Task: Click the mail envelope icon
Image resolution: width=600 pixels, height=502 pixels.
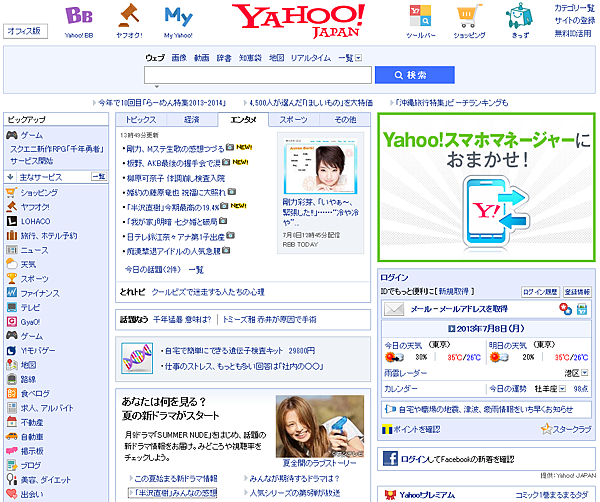Action: point(394,309)
